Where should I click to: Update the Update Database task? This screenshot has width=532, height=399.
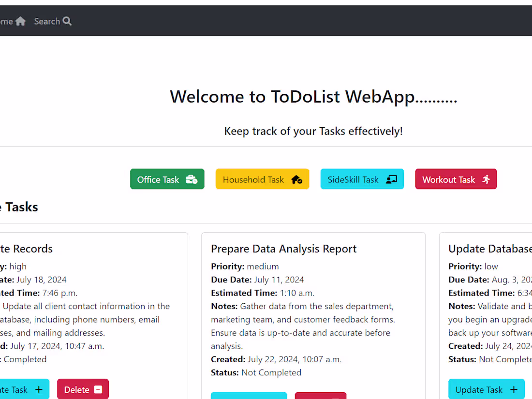pos(487,389)
